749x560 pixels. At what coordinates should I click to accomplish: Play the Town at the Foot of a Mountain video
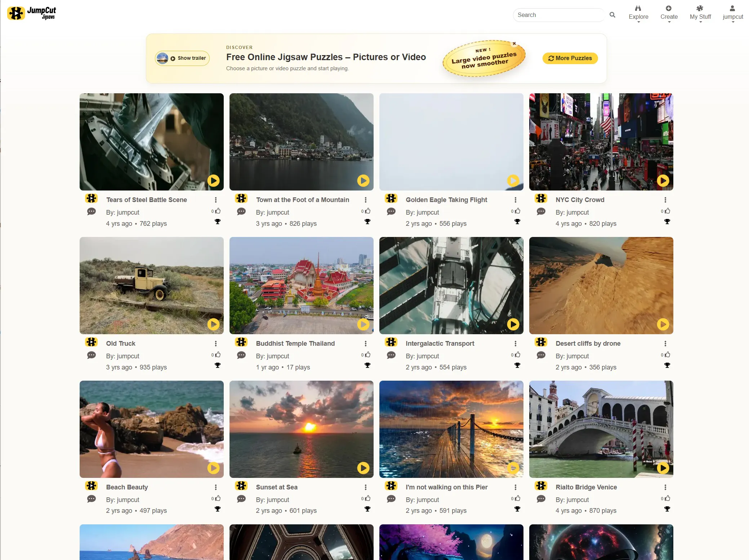point(363,180)
